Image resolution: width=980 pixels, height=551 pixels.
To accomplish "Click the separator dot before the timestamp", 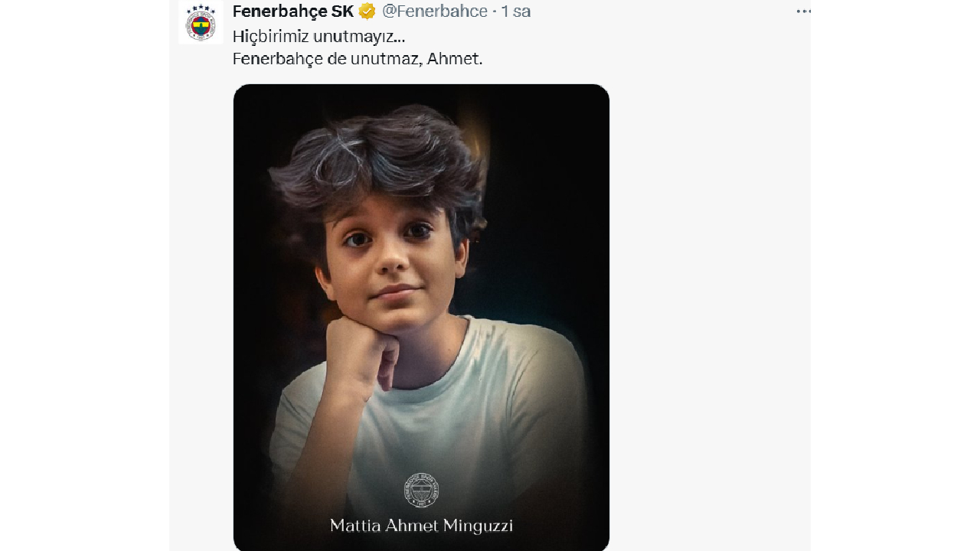I will pyautogui.click(x=495, y=11).
